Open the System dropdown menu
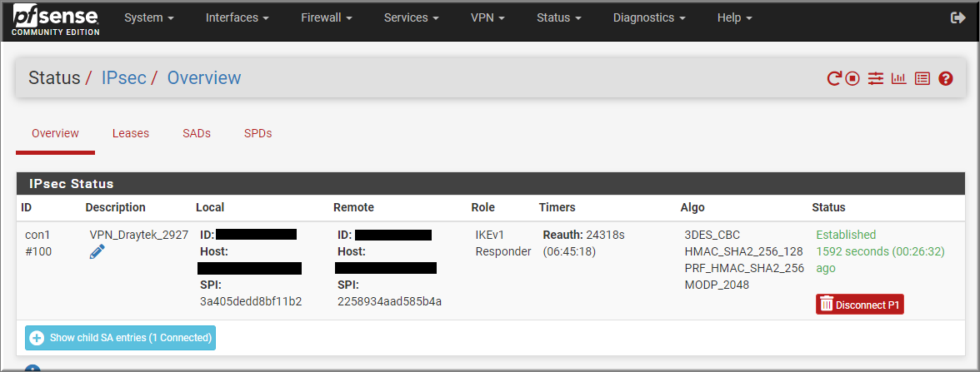Viewport: 980px width, 372px height. click(148, 18)
